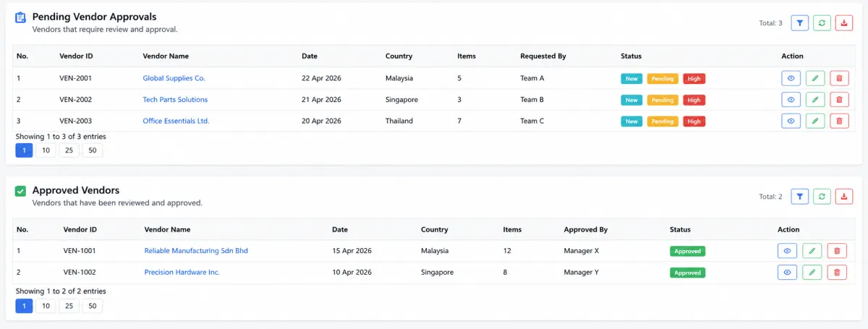Select the 'Manager Y' cell
Image resolution: width=868 pixels, height=329 pixels.
coord(582,273)
